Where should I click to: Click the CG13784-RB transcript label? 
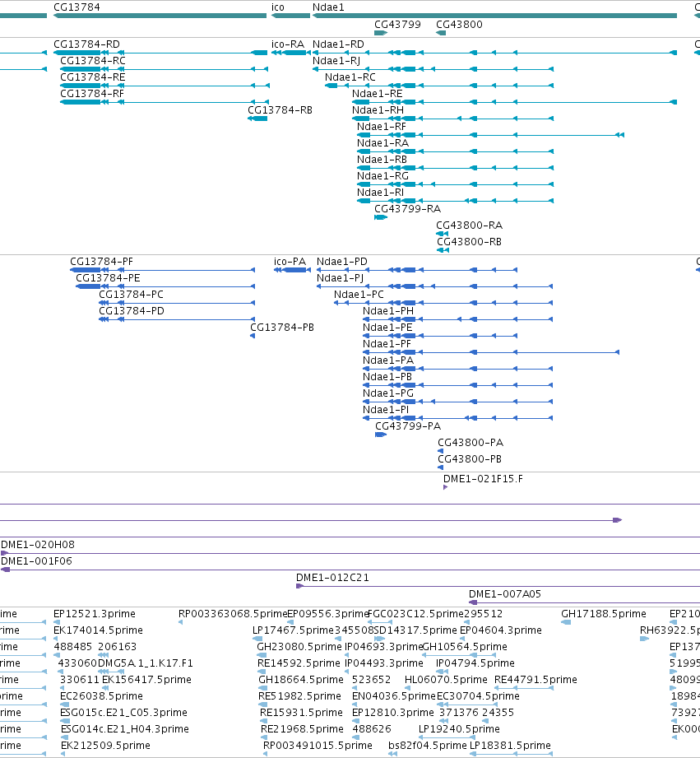point(280,110)
